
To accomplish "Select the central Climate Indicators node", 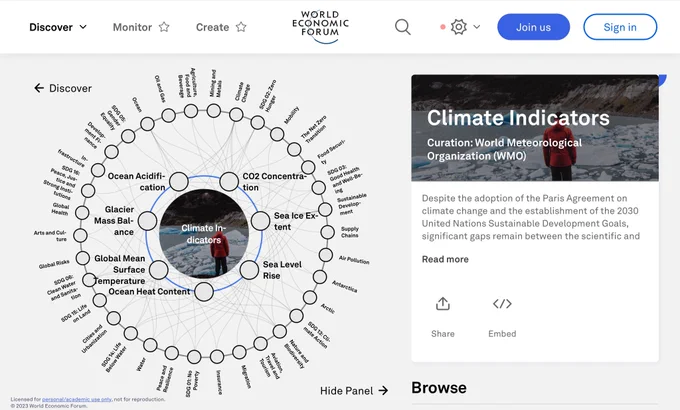I will [204, 233].
